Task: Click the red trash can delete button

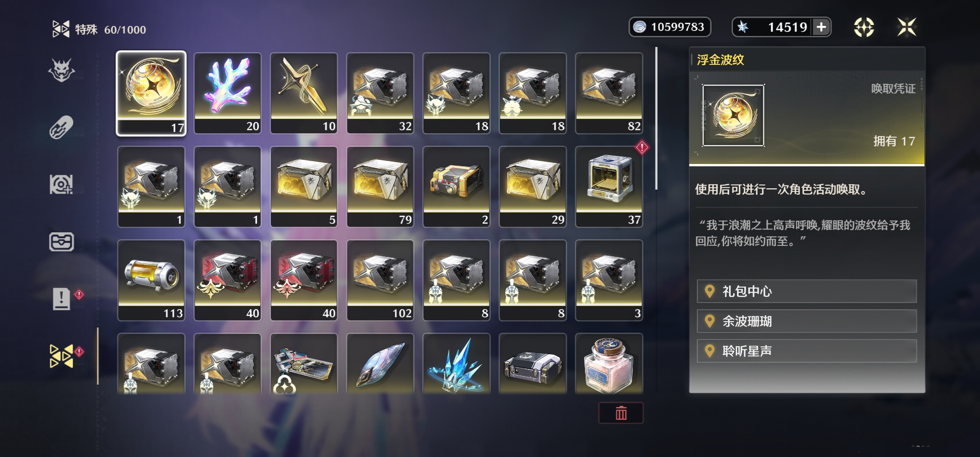Action: pos(621,413)
